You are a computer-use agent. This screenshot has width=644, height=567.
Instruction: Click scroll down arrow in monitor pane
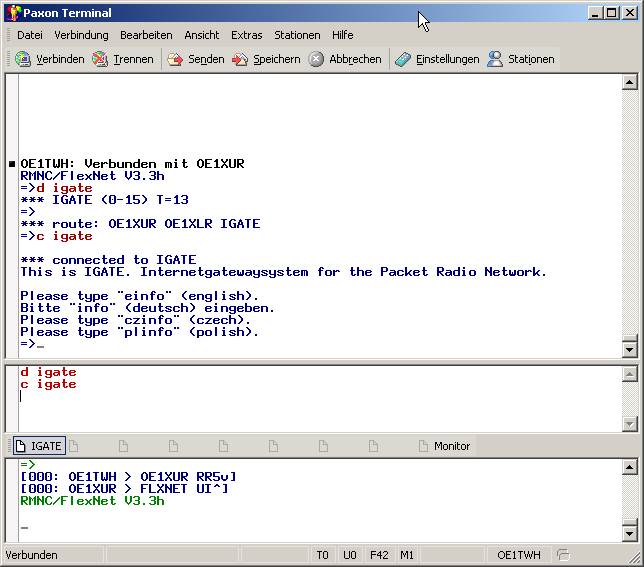630,533
